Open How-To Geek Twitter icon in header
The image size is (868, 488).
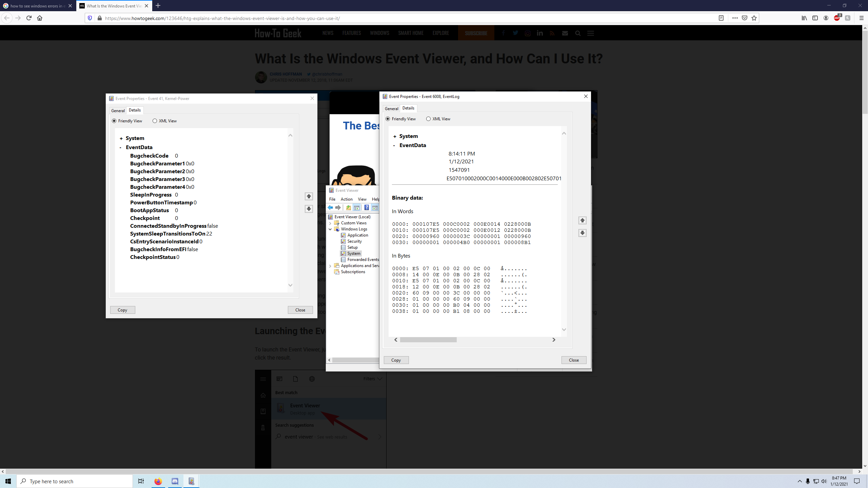coord(515,33)
